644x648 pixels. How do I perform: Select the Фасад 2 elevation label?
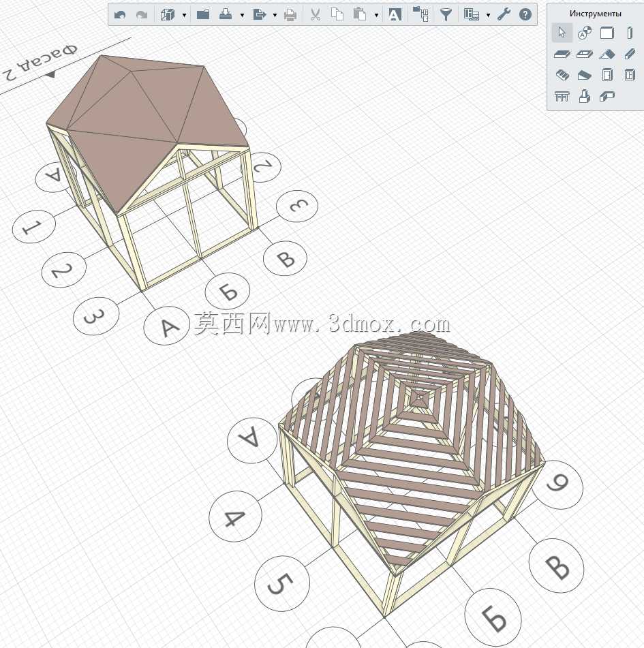pyautogui.click(x=40, y=63)
